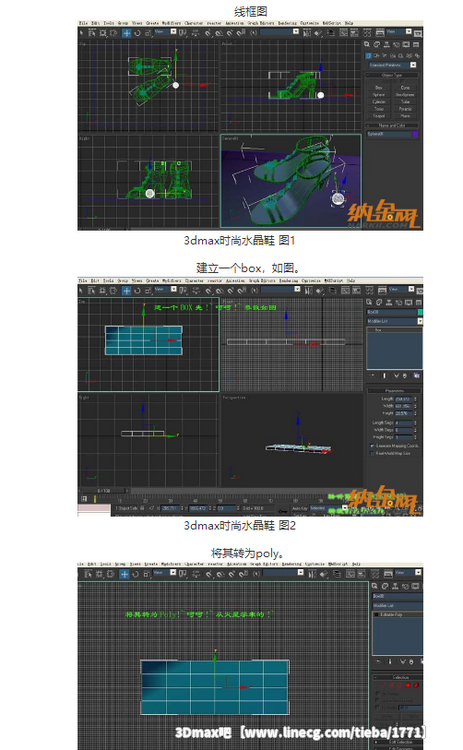Open Material Editor from 图1 toolbar
Image resolution: width=463 pixels, height=750 pixels.
click(367, 33)
